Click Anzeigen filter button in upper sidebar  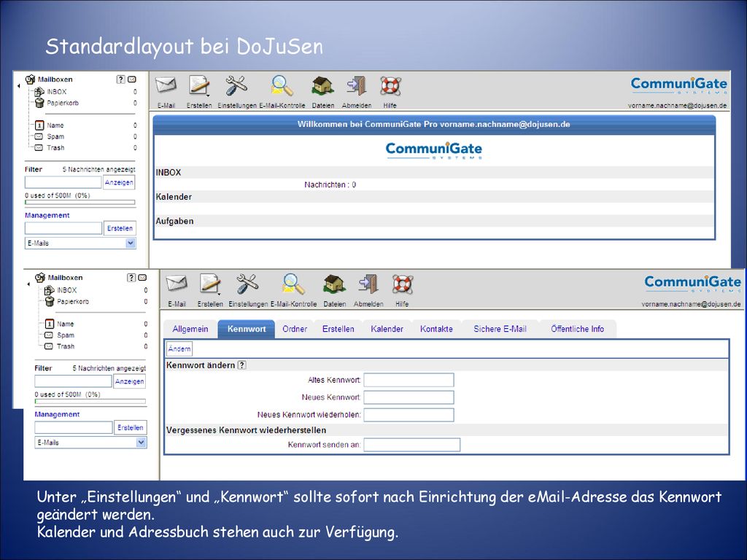119,182
